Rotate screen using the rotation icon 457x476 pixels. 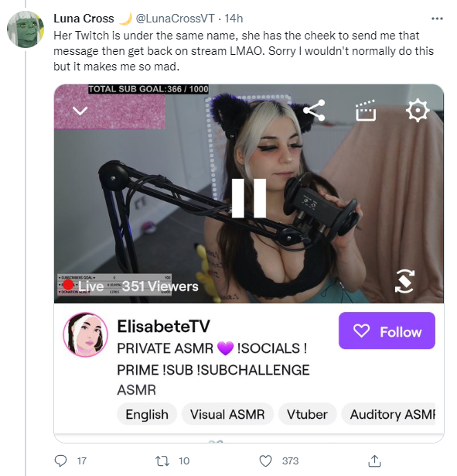click(x=404, y=281)
